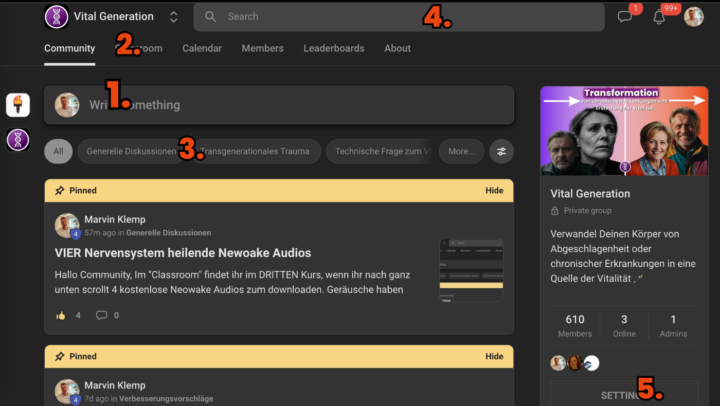Open comments on the Nervensystem post
Viewport: 720px width, 406px height.
coord(101,315)
